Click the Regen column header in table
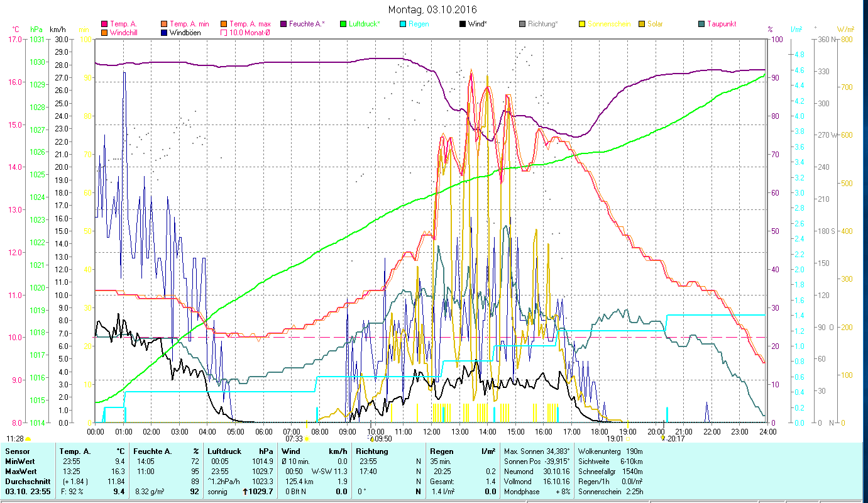 pyautogui.click(x=442, y=451)
